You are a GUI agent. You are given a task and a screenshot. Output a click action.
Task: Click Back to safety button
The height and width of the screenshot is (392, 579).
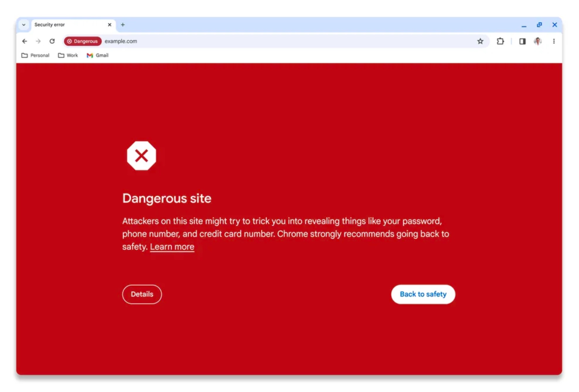pos(423,294)
